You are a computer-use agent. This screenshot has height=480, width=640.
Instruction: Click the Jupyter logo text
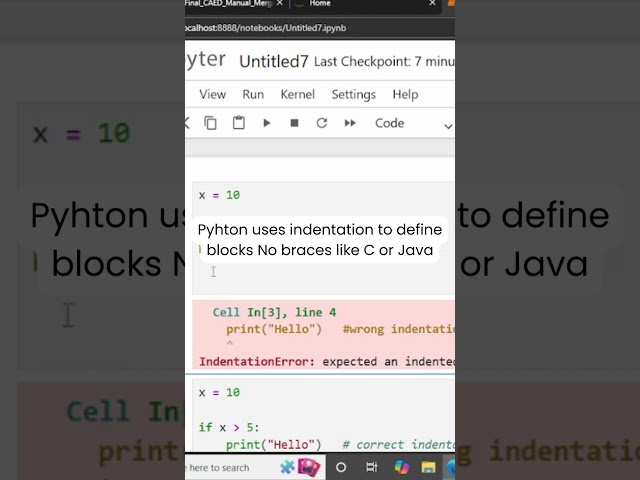pos(205,60)
